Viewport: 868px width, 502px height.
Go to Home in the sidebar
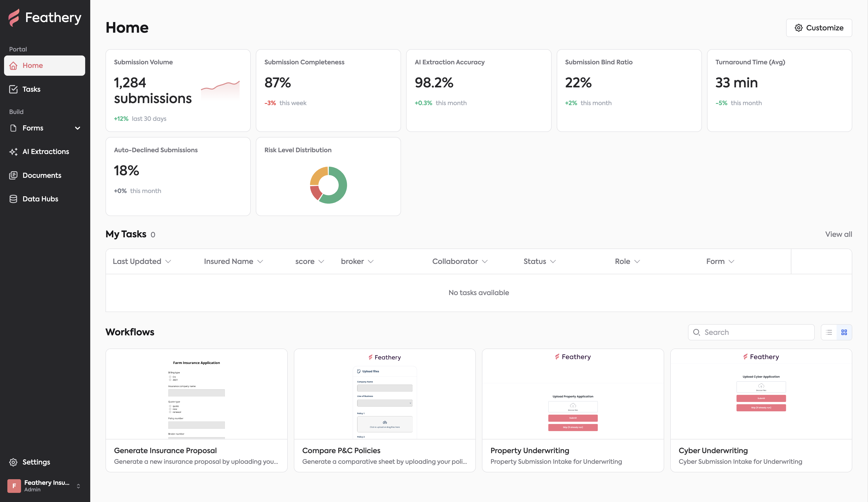click(x=44, y=65)
